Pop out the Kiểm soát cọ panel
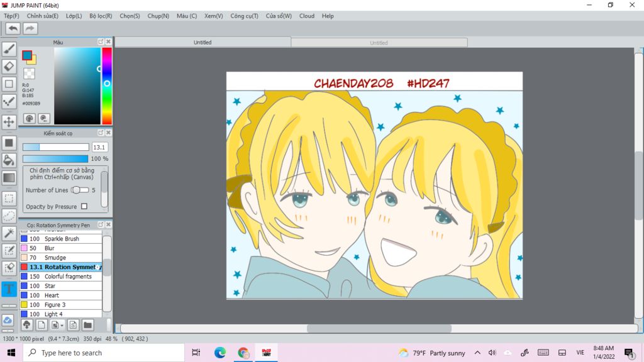The width and height of the screenshot is (644, 362). (x=101, y=133)
